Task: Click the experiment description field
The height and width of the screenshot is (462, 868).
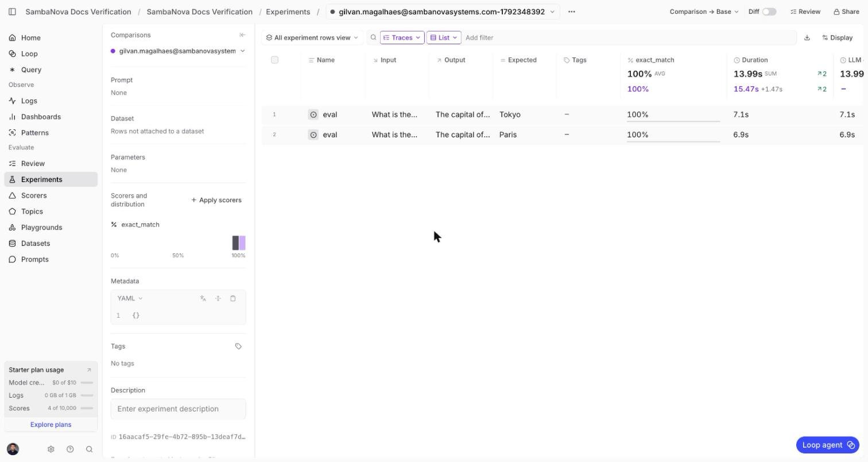Action: (178, 409)
